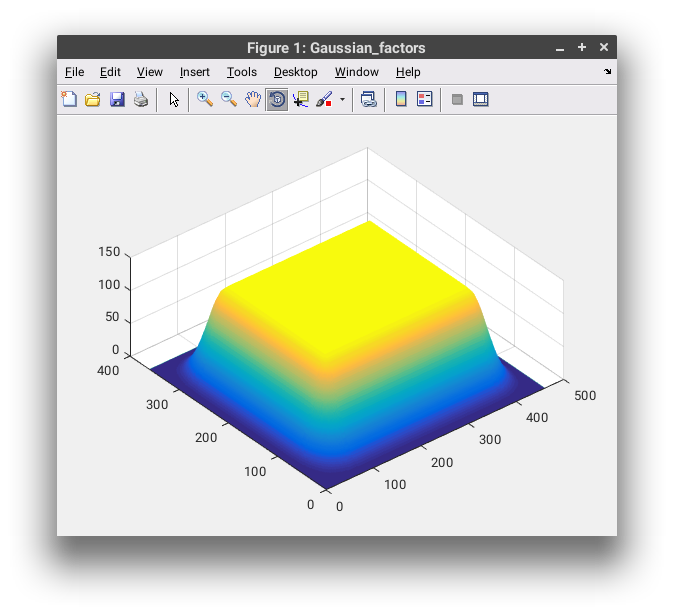Click the z-axis label 150
This screenshot has width=674, height=615.
(109, 251)
